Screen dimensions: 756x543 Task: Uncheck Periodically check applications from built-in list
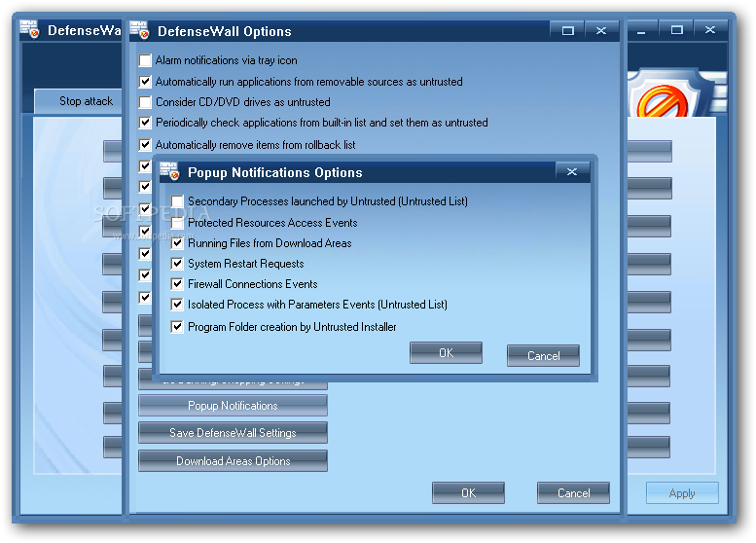coord(145,123)
